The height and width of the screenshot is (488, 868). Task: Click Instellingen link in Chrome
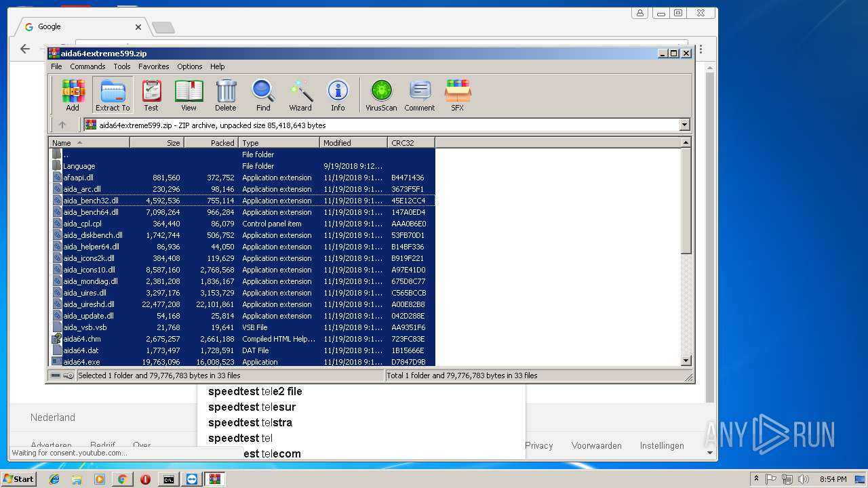662,445
